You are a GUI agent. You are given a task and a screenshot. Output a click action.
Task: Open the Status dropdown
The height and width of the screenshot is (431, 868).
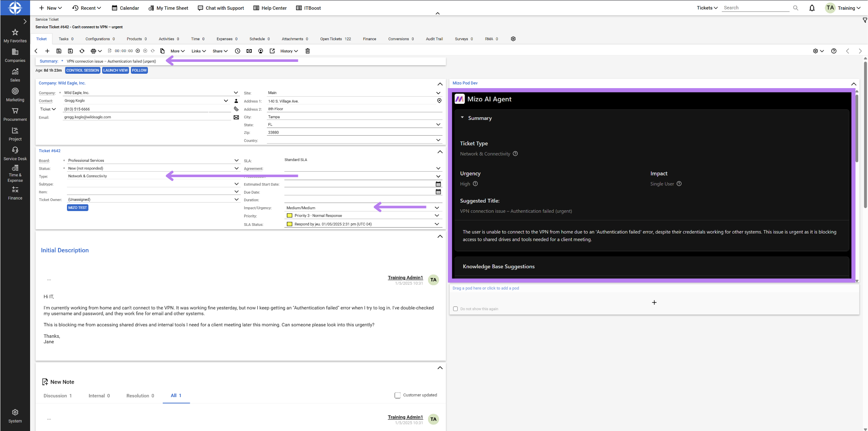pos(236,168)
